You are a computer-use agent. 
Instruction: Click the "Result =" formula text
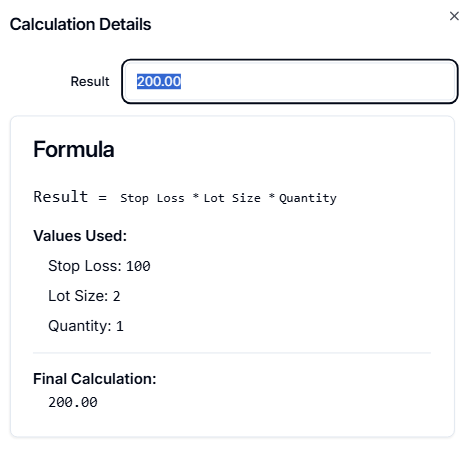70,197
